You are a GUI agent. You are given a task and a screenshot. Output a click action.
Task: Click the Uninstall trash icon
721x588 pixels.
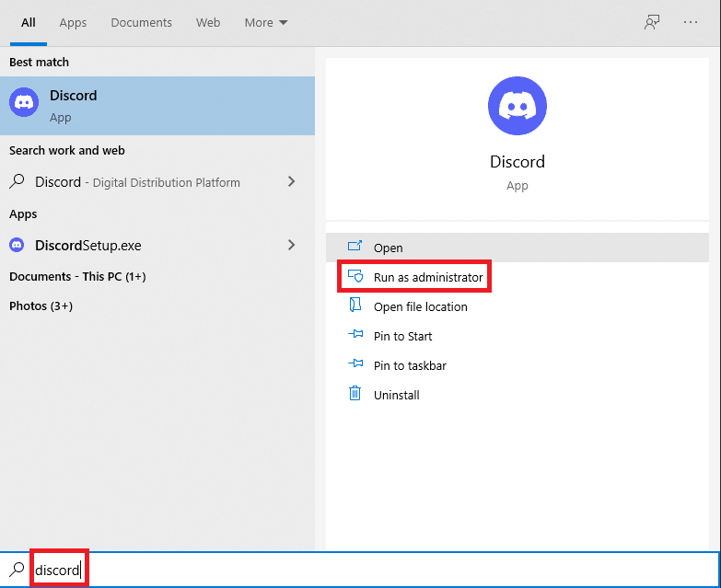point(355,395)
